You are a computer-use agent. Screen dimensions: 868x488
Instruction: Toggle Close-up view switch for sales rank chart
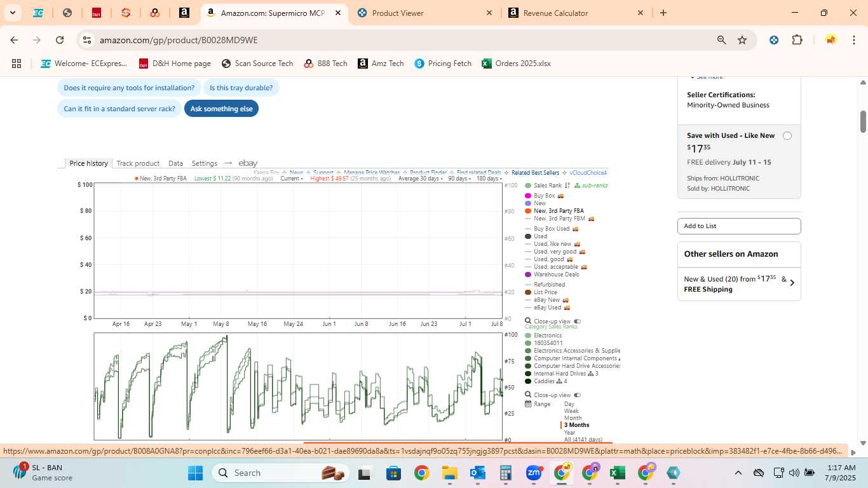point(577,395)
